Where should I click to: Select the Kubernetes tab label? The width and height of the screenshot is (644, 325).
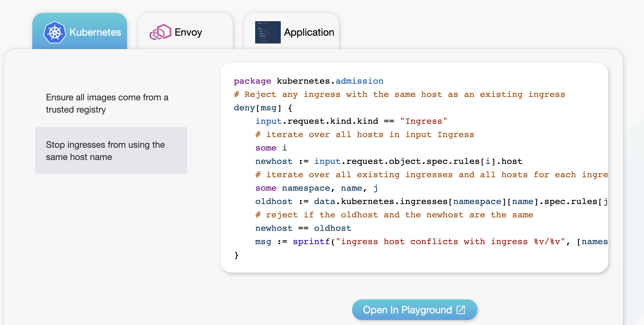(x=95, y=32)
